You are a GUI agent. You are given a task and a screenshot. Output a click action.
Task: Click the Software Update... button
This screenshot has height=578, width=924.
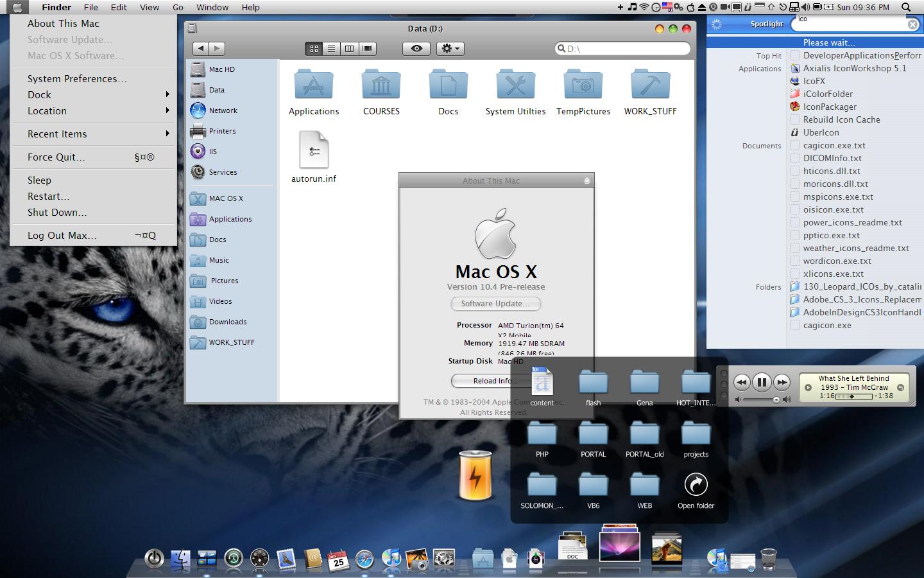[x=496, y=304]
